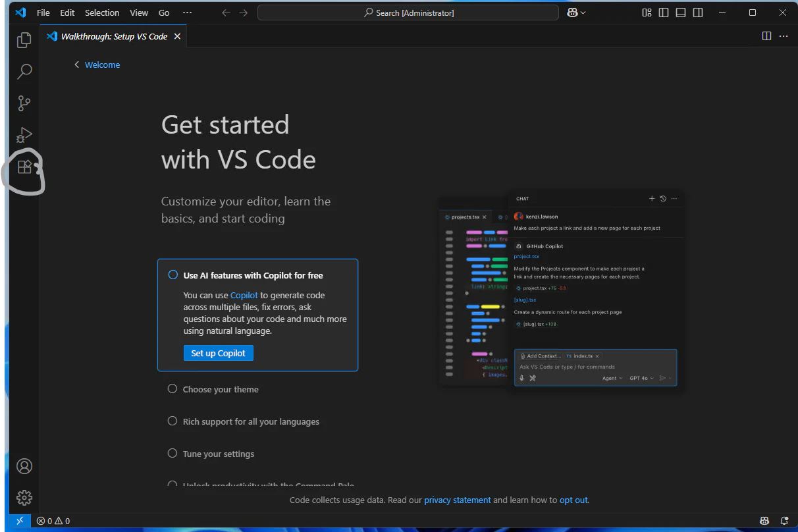This screenshot has width=798, height=532.
Task: Open the Customize Layout icon
Action: 647,13
